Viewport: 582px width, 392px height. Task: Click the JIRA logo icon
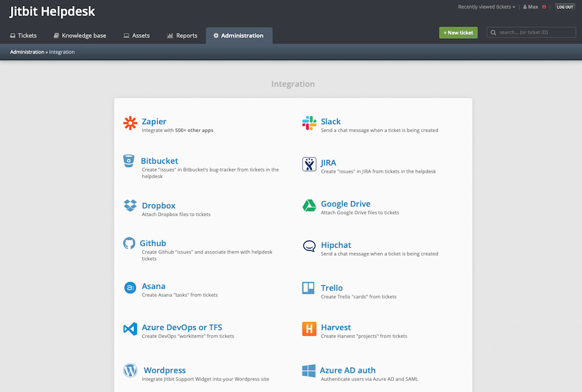[309, 164]
